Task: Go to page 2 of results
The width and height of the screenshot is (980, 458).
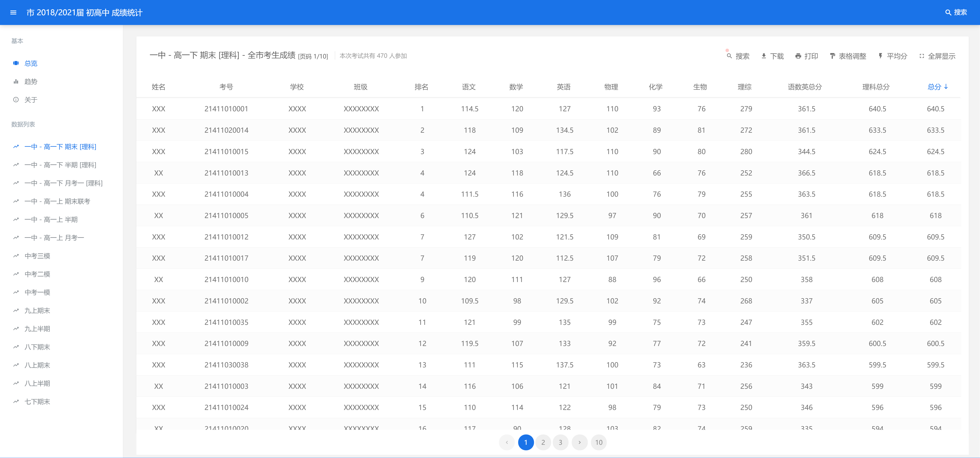Action: coord(543,442)
